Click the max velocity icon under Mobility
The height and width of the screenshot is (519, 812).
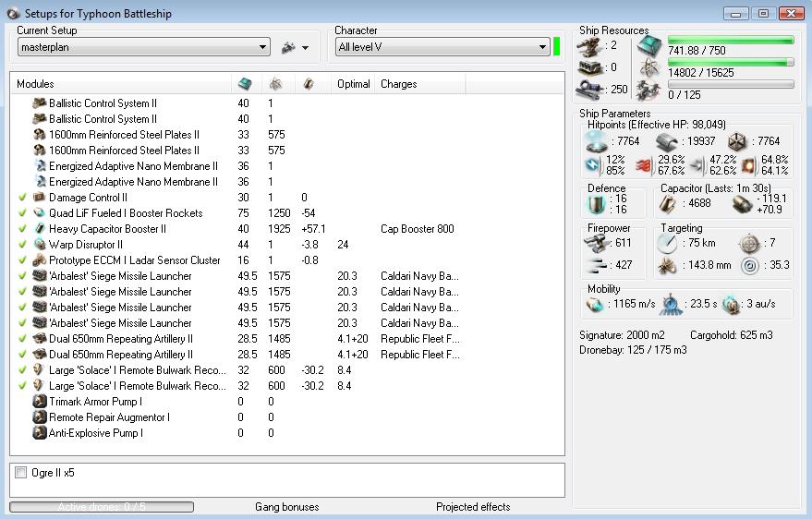point(597,303)
